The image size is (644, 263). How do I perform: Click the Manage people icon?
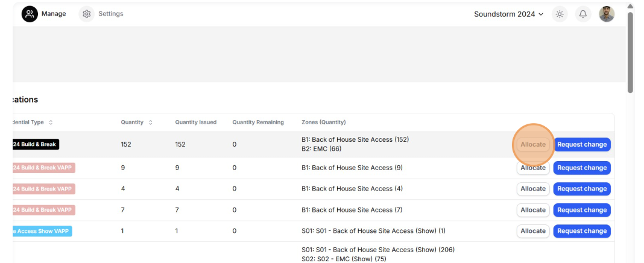pyautogui.click(x=30, y=14)
